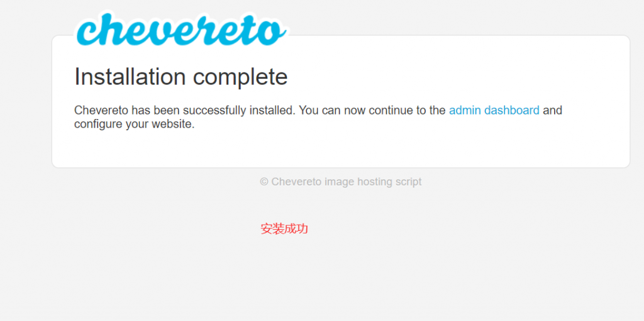The height and width of the screenshot is (321, 644).
Task: Click the word dashboard in the link
Action: point(512,111)
